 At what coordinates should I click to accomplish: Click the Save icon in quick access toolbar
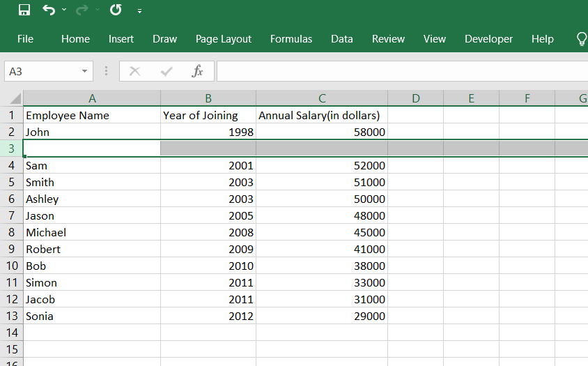[24, 10]
